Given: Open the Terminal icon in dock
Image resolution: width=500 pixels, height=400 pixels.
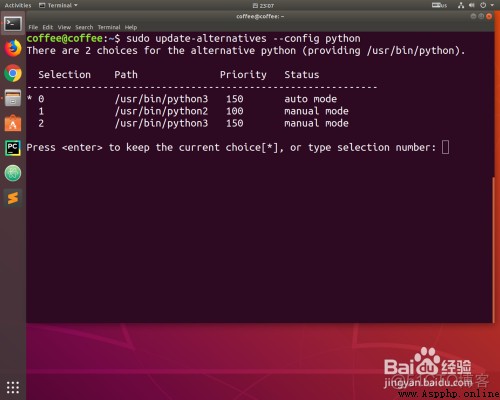Looking at the screenshot, I should click(x=13, y=24).
